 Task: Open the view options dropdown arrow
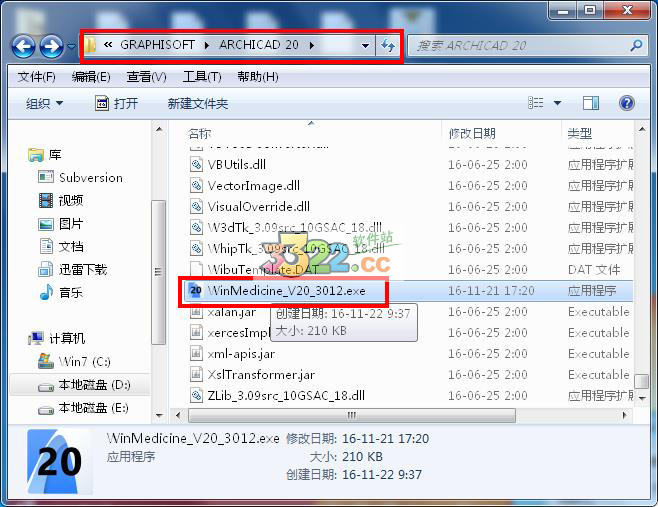tap(558, 103)
